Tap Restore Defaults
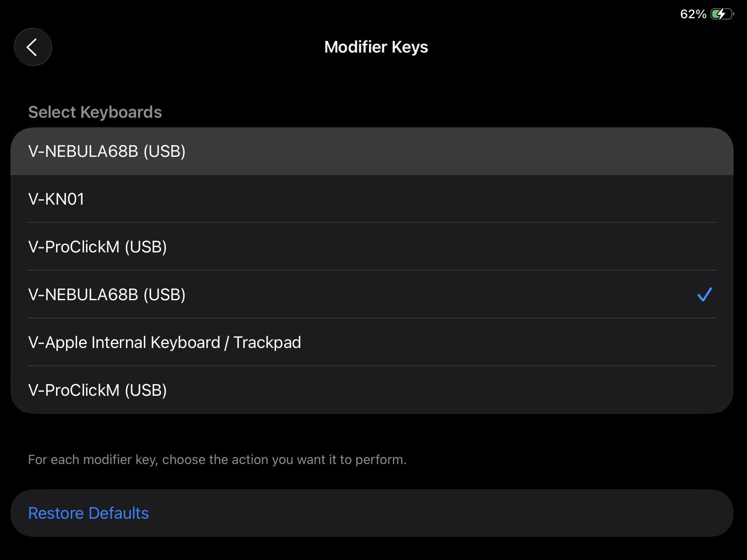The image size is (747, 560). (88, 513)
